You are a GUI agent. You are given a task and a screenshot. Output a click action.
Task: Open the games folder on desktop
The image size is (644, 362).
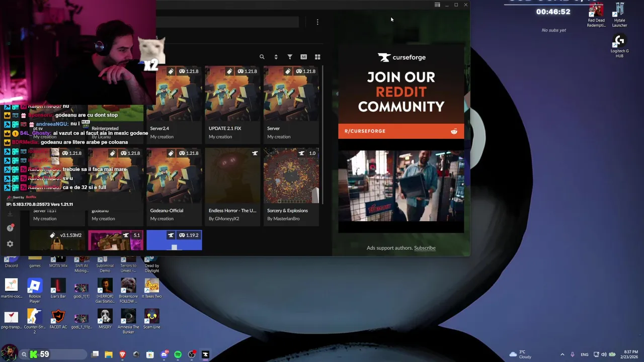click(35, 262)
